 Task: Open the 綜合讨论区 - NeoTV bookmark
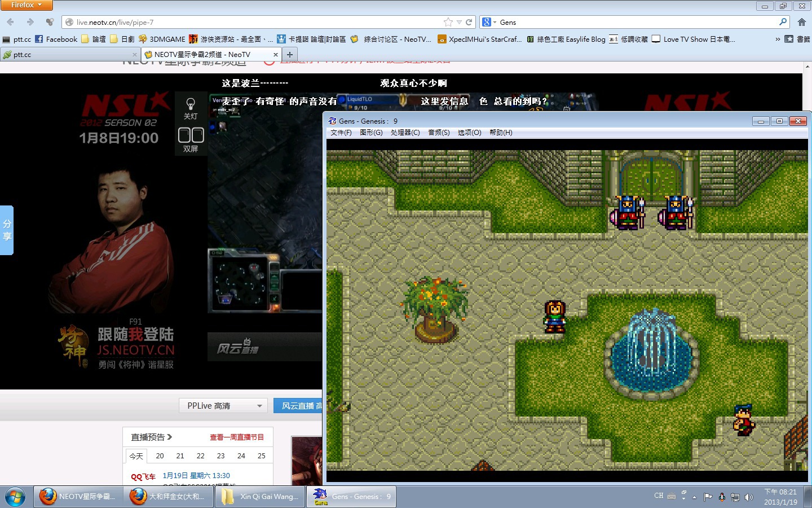[390, 39]
